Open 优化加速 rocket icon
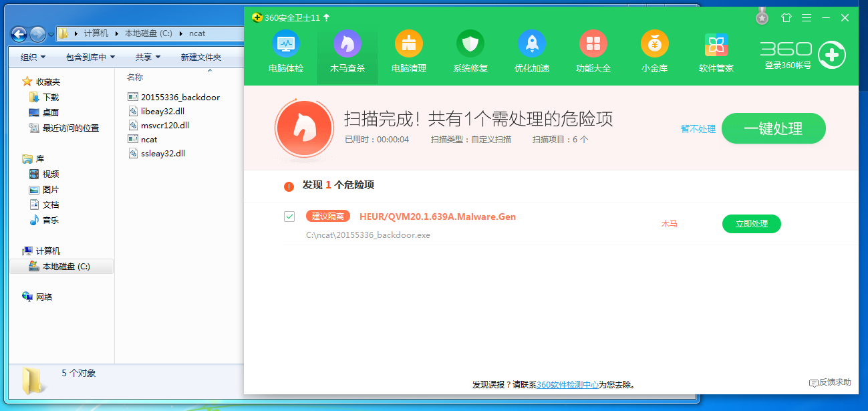The image size is (868, 411). pyautogui.click(x=532, y=44)
